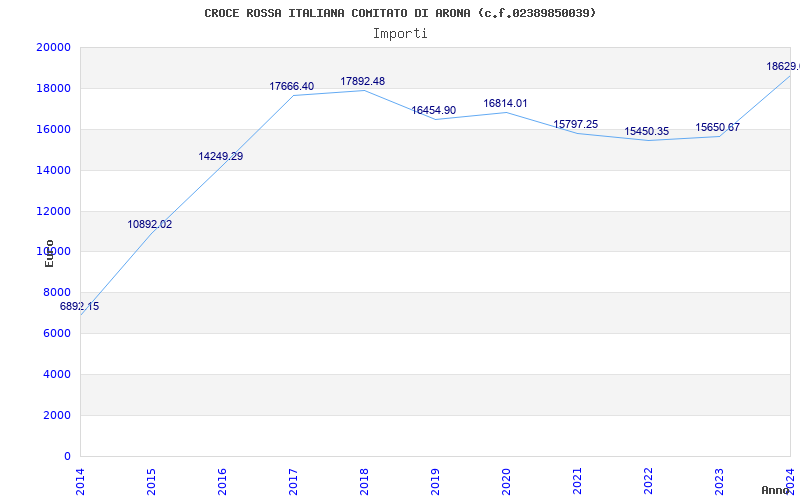Click the x-axis year label 2023

[718, 482]
